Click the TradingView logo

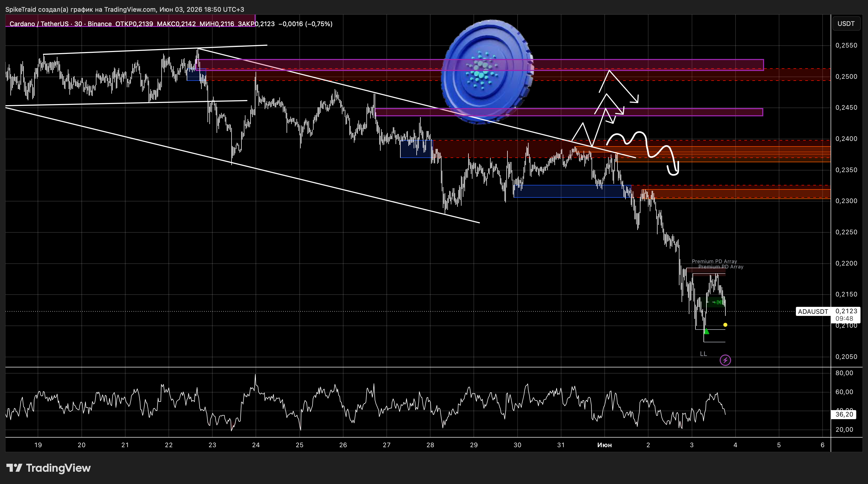(x=49, y=468)
